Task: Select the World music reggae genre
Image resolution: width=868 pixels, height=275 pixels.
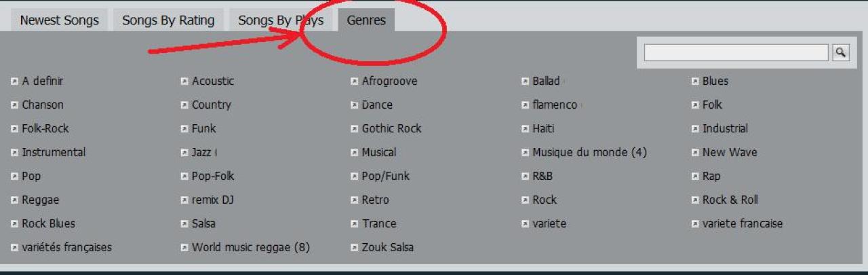Action: pyautogui.click(x=250, y=248)
